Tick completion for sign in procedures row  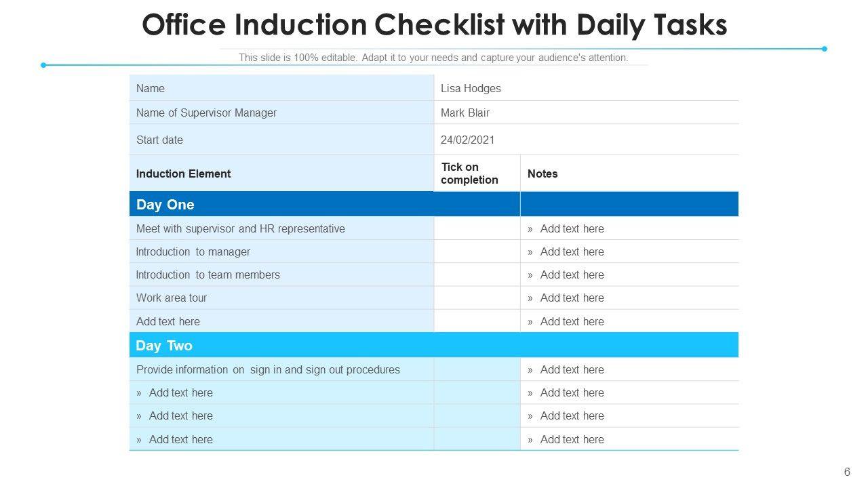477,369
